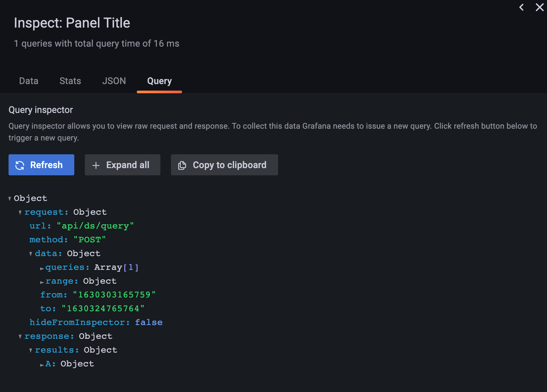Click the Copy to clipboard button
Viewport: 547px width, 392px height.
coord(224,165)
